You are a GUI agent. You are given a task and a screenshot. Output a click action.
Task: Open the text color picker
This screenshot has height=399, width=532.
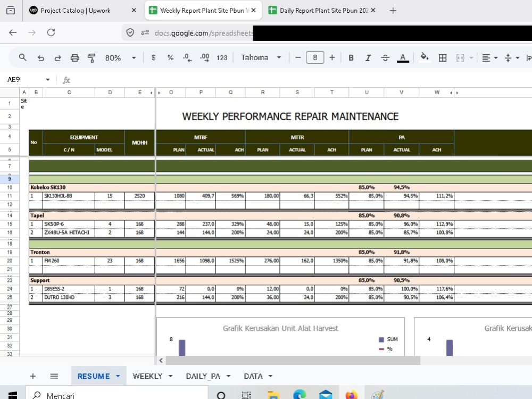(x=403, y=58)
